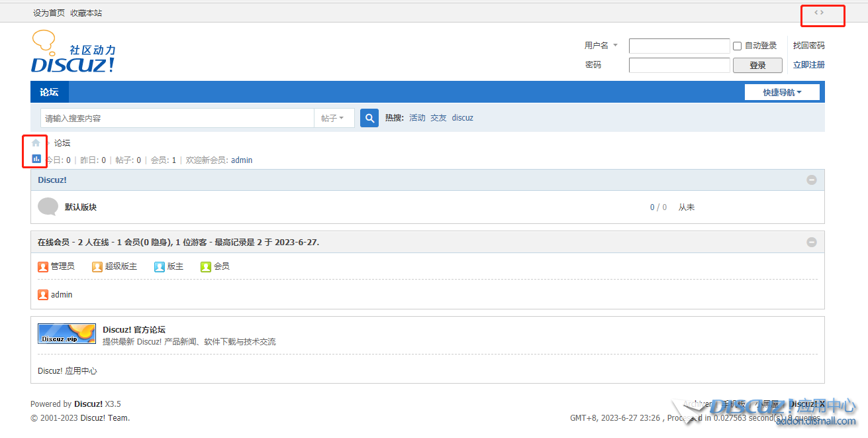Viewport: 868px width, 438px height.
Task: Click the Discuz! logo
Action: pos(73,52)
